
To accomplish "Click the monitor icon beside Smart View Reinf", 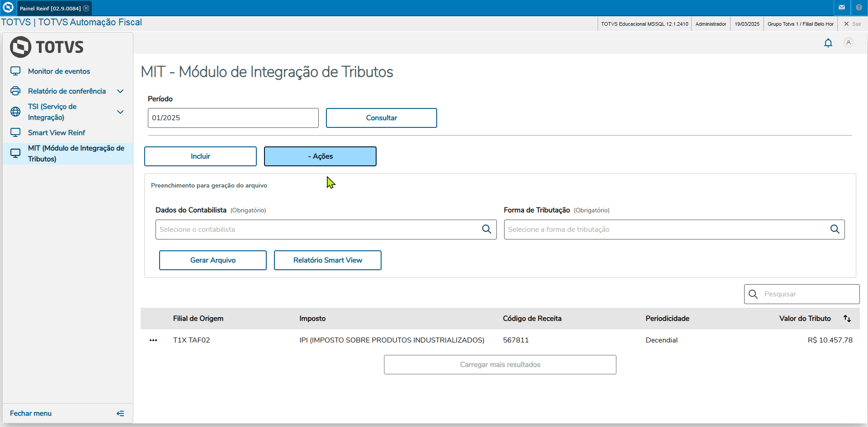I will pyautogui.click(x=15, y=132).
